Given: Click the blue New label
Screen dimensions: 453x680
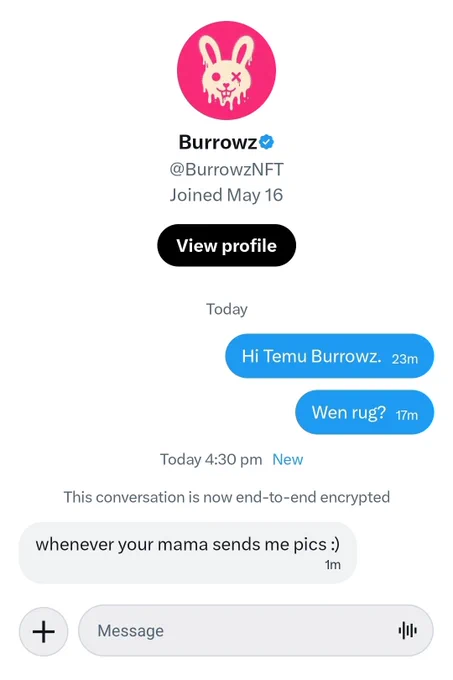Looking at the screenshot, I should pos(287,459).
